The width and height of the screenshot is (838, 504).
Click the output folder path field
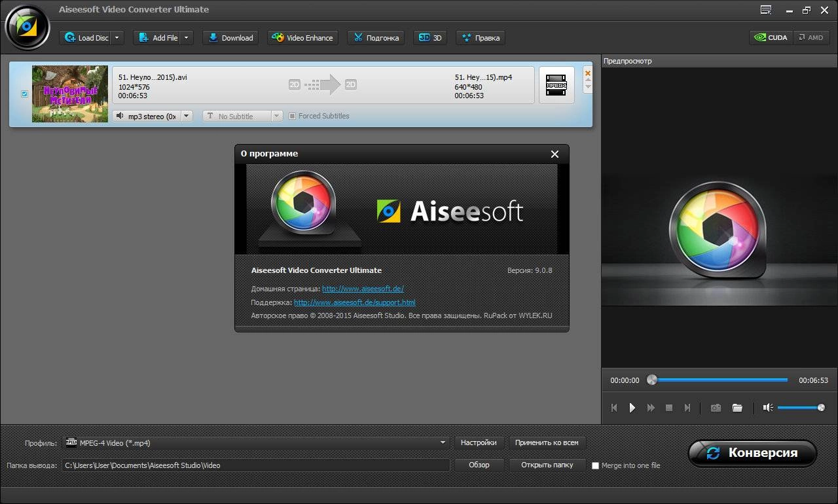coord(256,465)
